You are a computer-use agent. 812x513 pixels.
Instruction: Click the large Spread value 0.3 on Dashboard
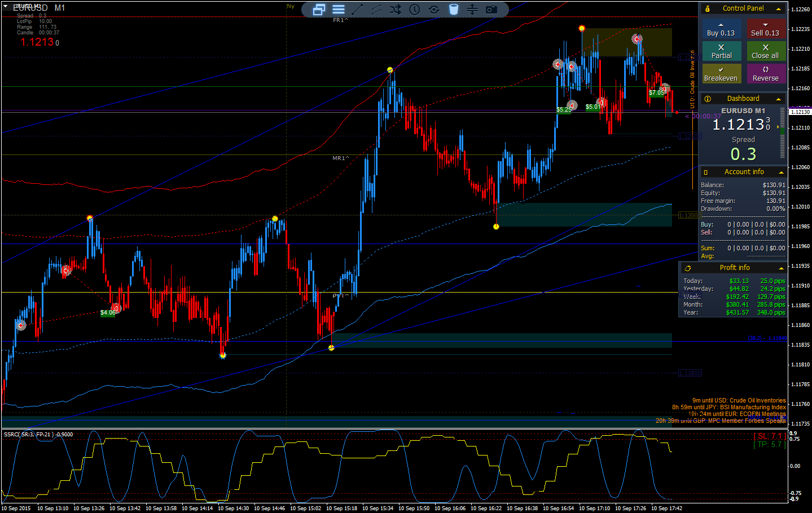click(x=743, y=154)
